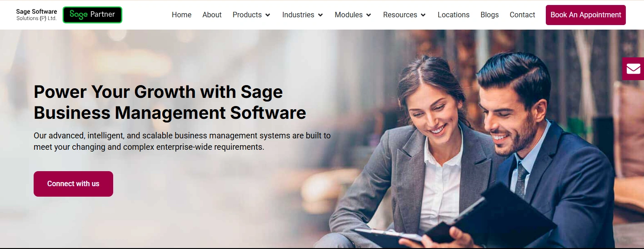Image resolution: width=644 pixels, height=249 pixels.
Task: Click the Connect with us button
Action: [x=73, y=184]
